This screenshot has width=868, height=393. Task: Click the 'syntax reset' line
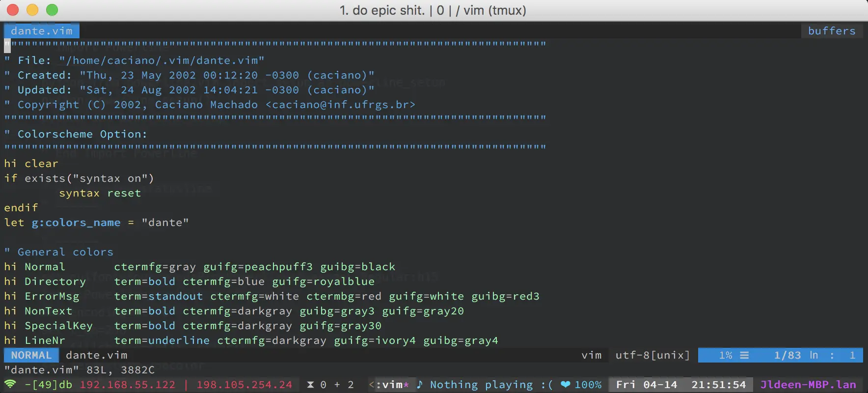[x=100, y=193]
